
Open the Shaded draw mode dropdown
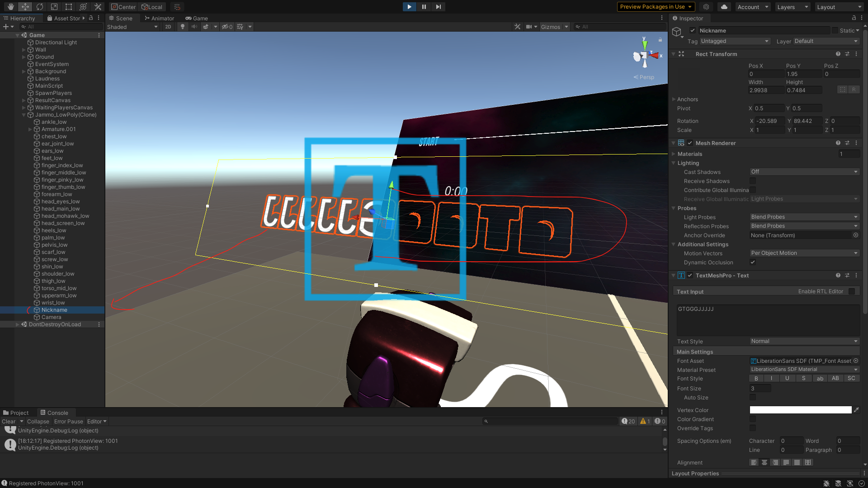[x=132, y=27]
